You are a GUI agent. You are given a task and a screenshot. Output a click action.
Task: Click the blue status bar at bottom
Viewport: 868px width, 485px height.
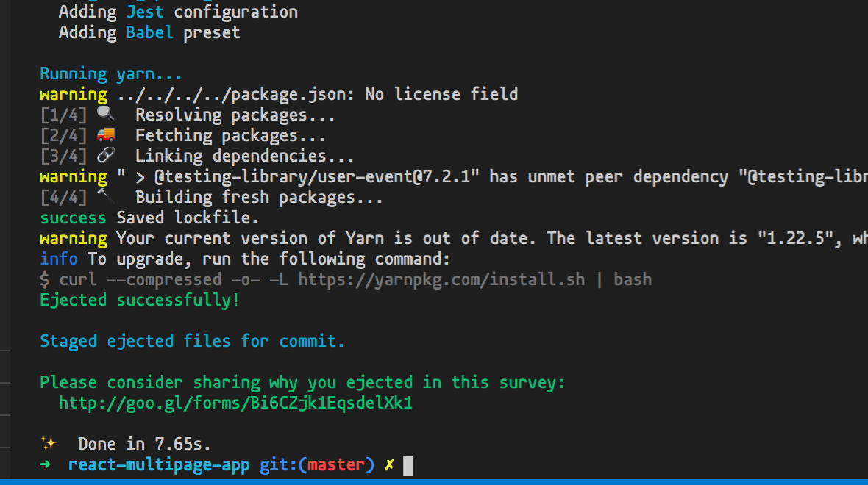click(x=434, y=481)
